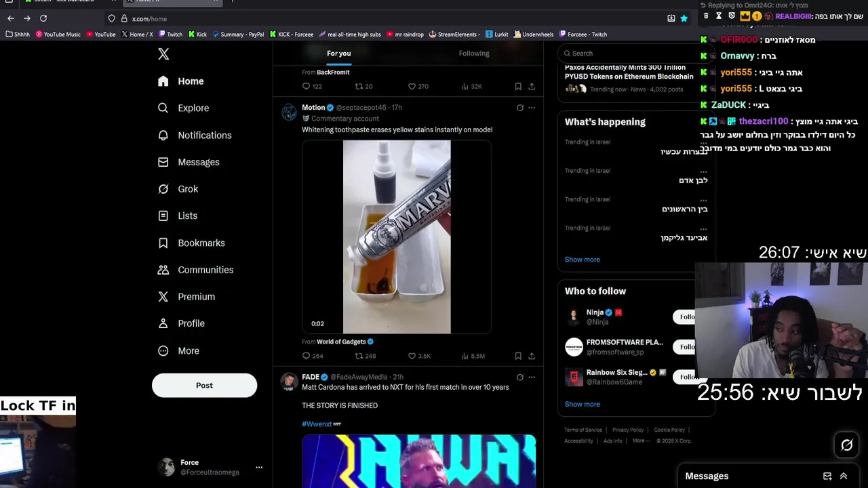Like the post with 270 likes
The image size is (868, 488).
click(x=418, y=86)
